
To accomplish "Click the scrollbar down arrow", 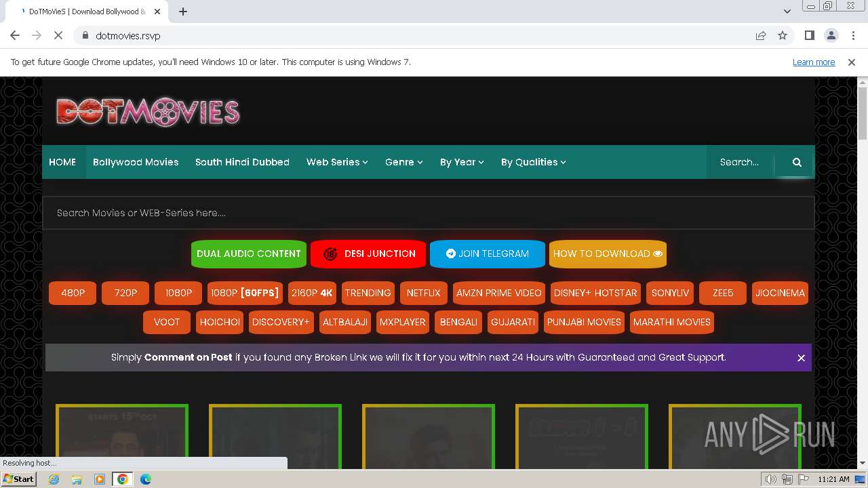I will [863, 463].
